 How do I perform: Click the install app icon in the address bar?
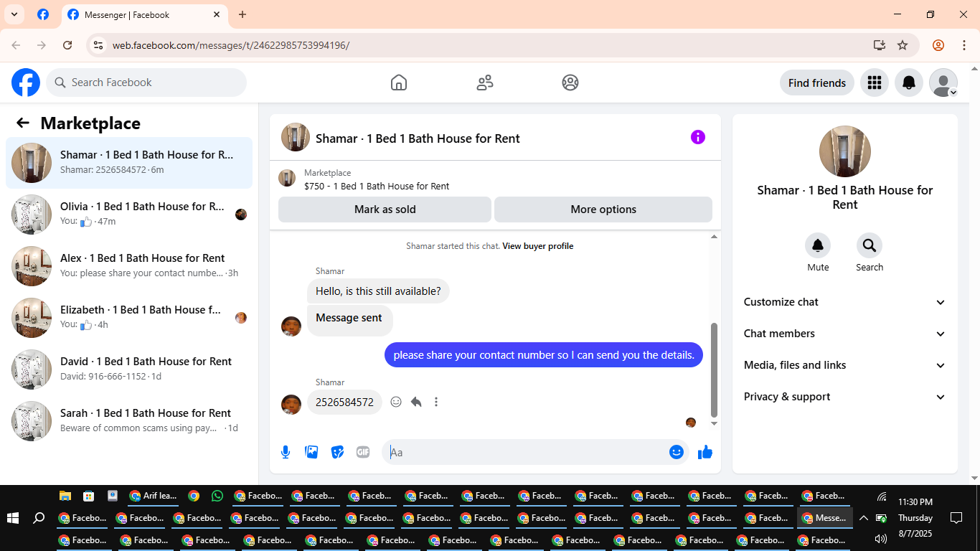tap(880, 45)
